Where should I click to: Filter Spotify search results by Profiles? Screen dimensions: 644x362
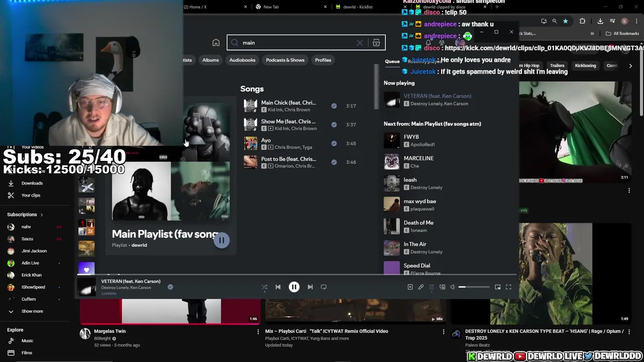pos(323,60)
